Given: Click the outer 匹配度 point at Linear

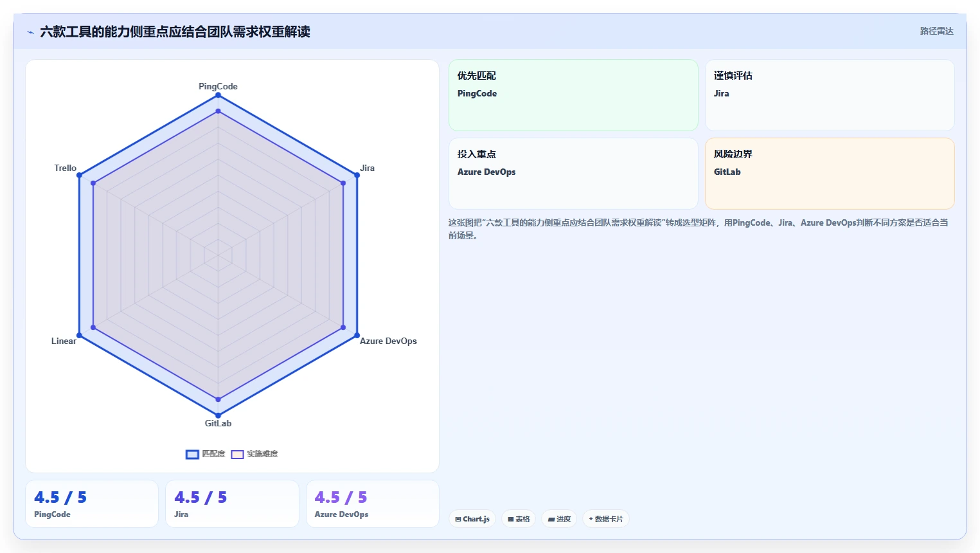Looking at the screenshot, I should click(x=79, y=335).
